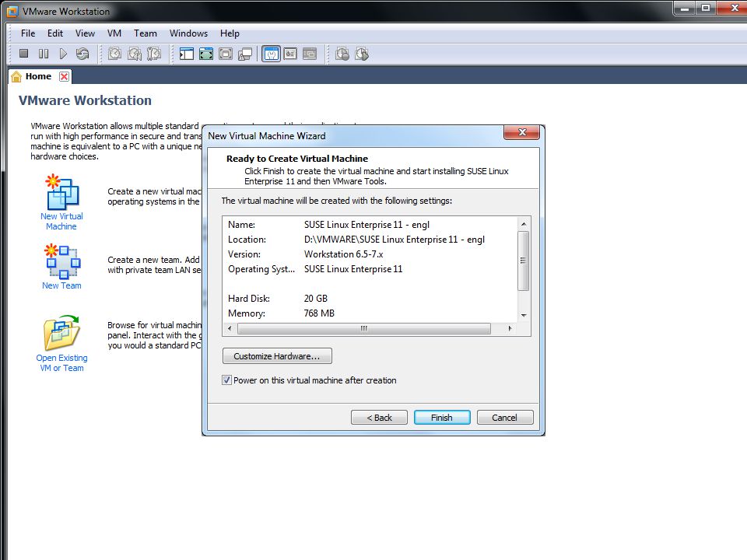The image size is (747, 560).
Task: Click the VMware Workstation page heading
Action: pyautogui.click(x=85, y=100)
